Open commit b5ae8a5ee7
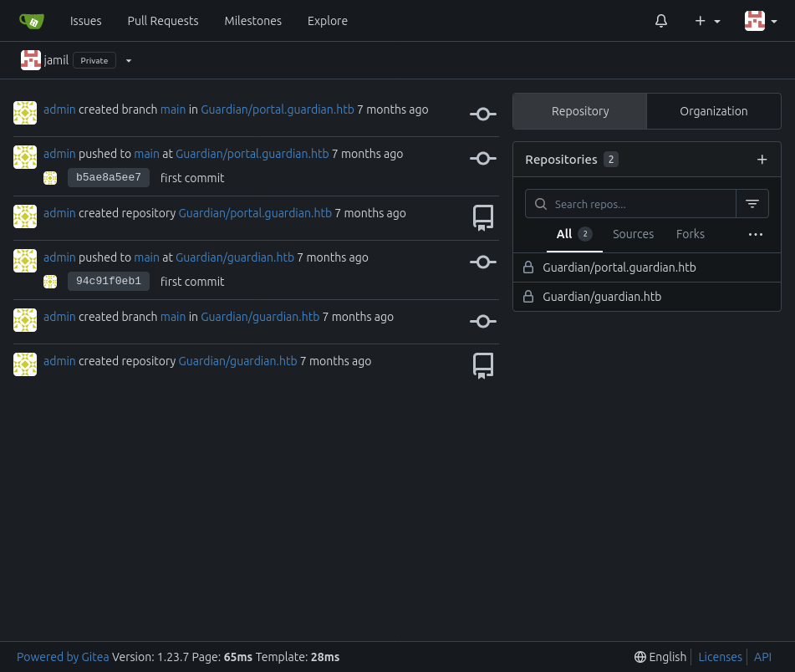 109,177
